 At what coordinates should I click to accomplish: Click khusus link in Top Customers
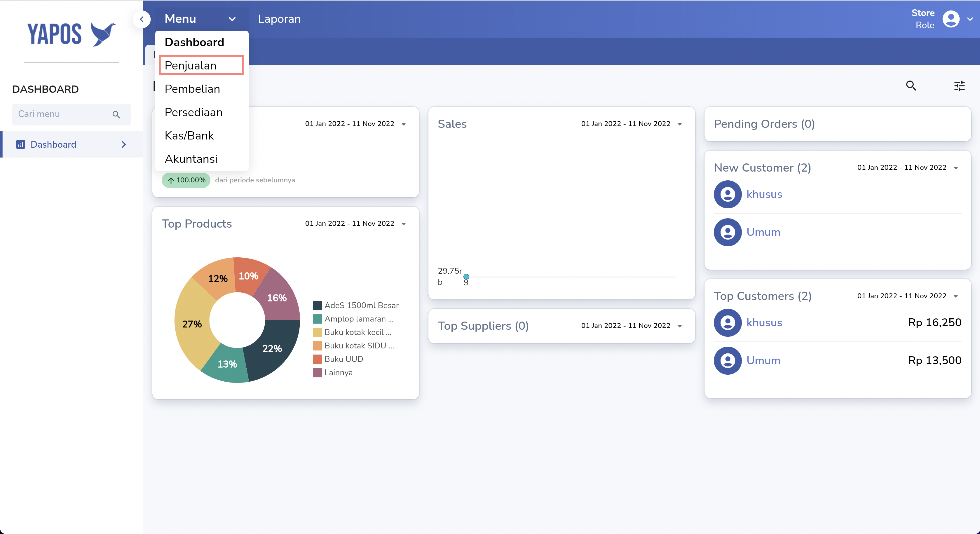[764, 322]
